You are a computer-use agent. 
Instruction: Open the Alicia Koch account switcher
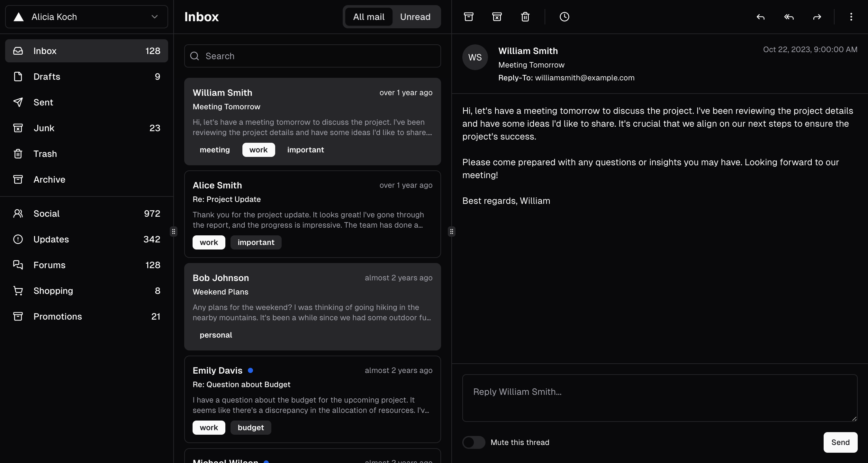coord(86,17)
